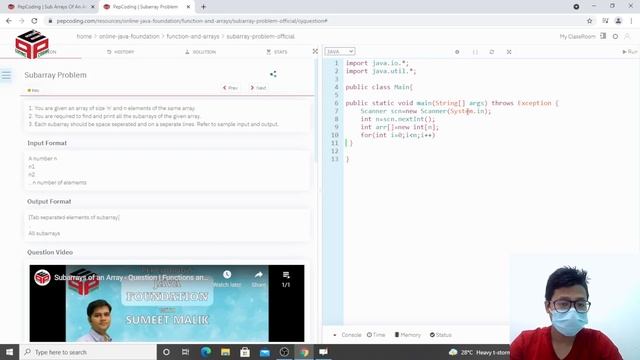Click the Status indicator in console bar
Screen dimensions: 640x360
coord(441,335)
